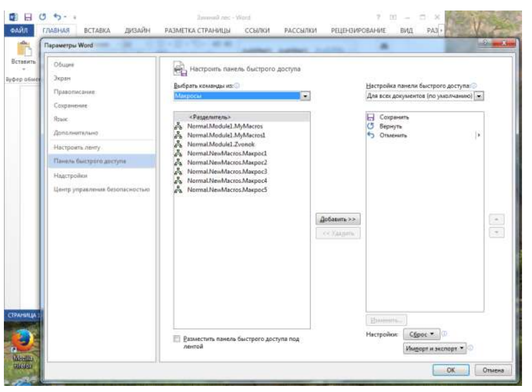
Task: Choose macro Normal.NewMacros.Макрос3
Action: click(227, 172)
